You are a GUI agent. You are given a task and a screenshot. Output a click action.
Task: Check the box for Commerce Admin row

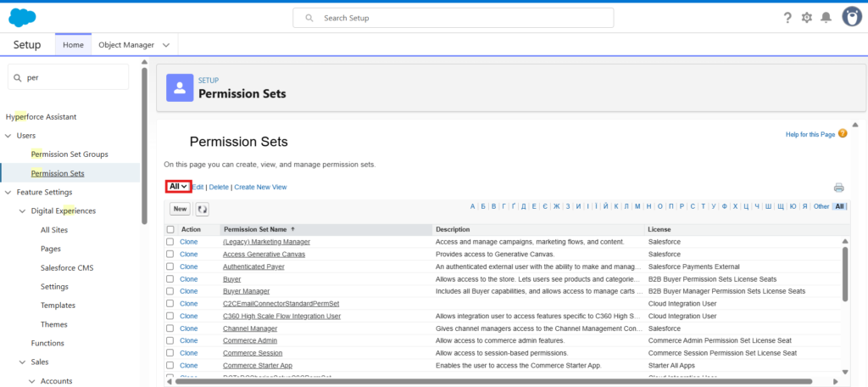click(x=170, y=340)
